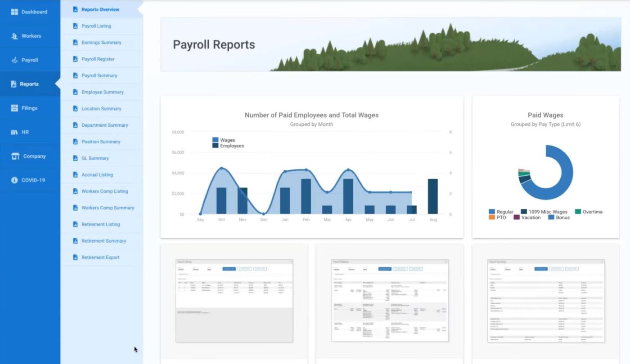Open the Payroll Listing report preview thumbnail

[x=234, y=300]
